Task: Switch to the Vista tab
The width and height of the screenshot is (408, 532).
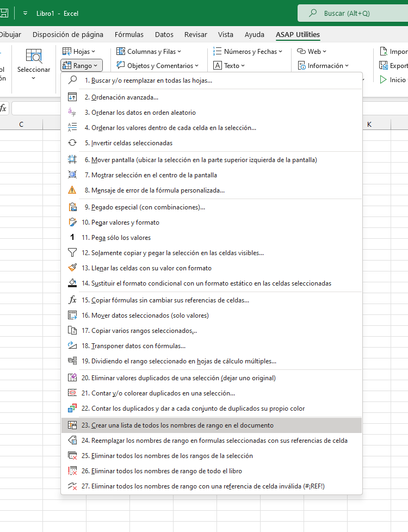Action: click(225, 35)
